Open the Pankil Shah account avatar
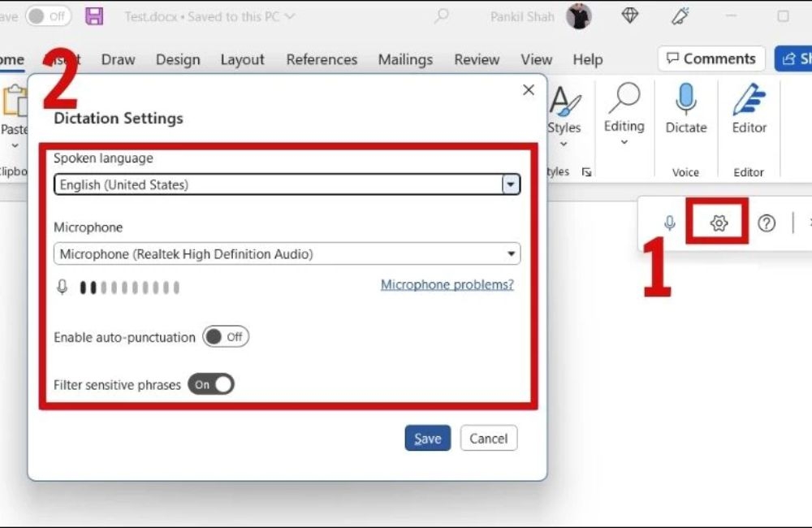The image size is (812, 528). click(x=578, y=16)
